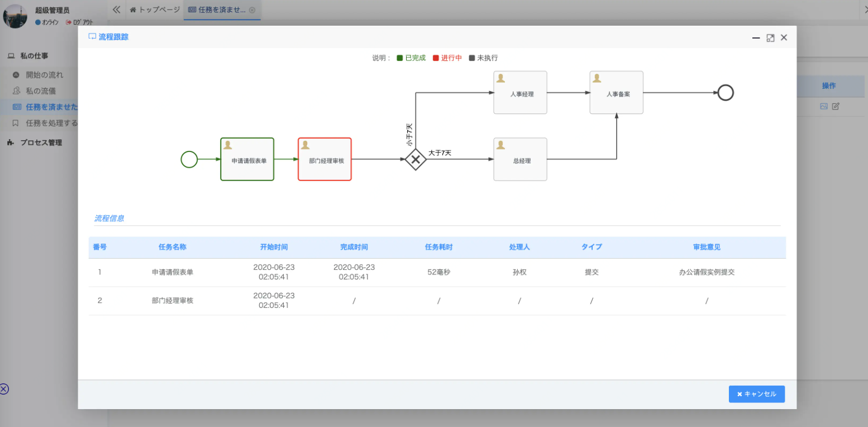Click the 超级管理员 avatar image

click(x=15, y=16)
